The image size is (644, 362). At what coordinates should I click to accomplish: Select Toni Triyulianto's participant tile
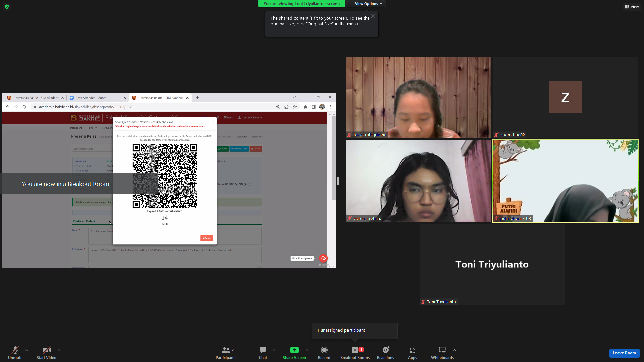pyautogui.click(x=492, y=264)
